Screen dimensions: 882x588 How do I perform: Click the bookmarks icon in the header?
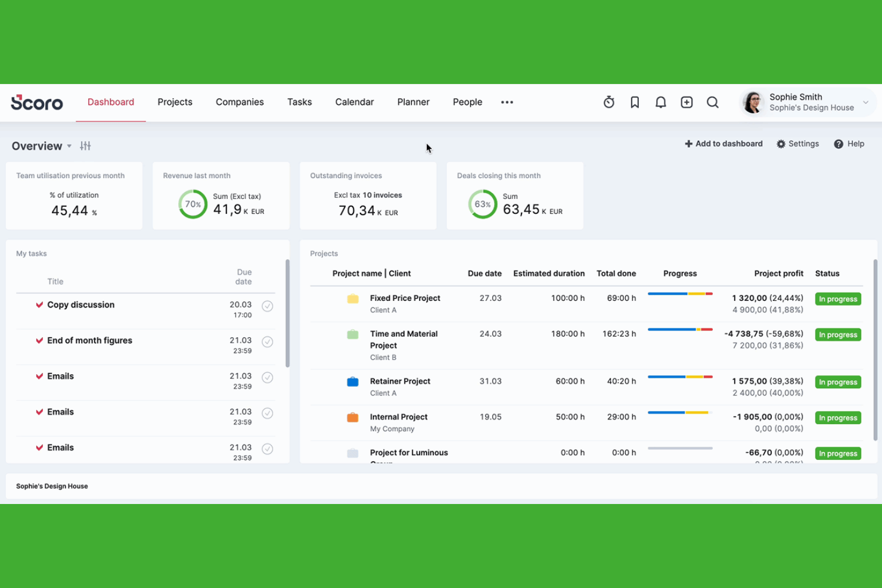pyautogui.click(x=634, y=102)
